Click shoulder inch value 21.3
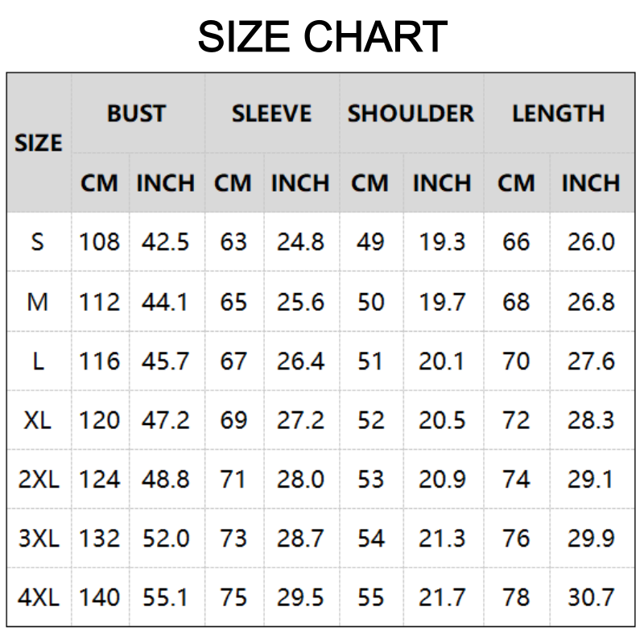 click(442, 538)
